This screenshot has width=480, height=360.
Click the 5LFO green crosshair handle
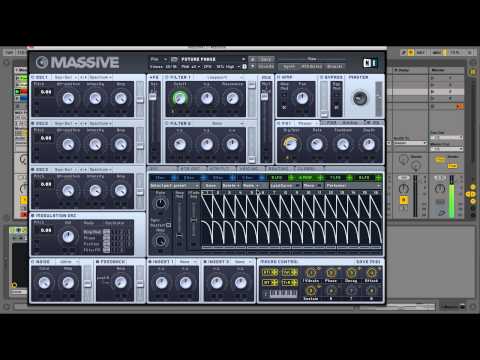(291, 178)
